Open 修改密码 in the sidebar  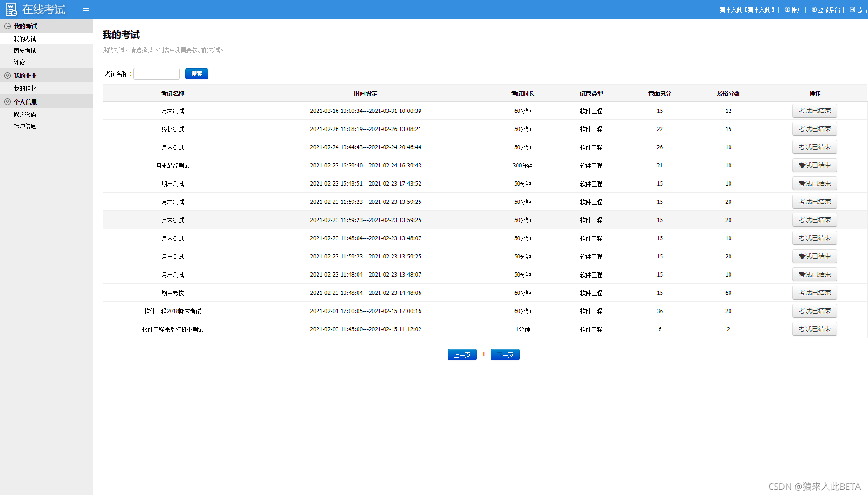[25, 114]
